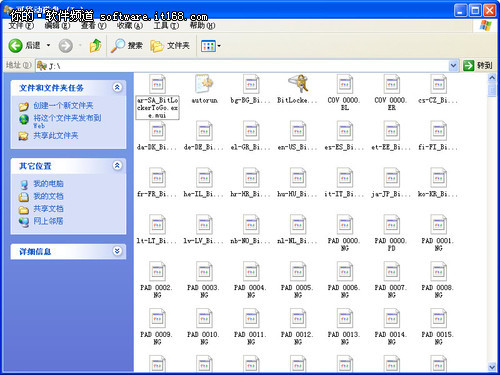The width and height of the screenshot is (500, 375).
Task: Select the de-DE_Bi... file icon
Action: point(204,131)
